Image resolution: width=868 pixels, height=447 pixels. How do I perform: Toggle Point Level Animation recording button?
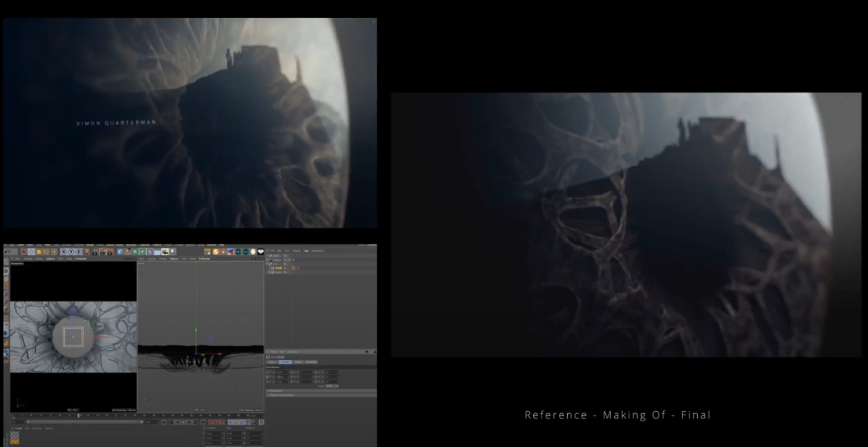[x=254, y=422]
